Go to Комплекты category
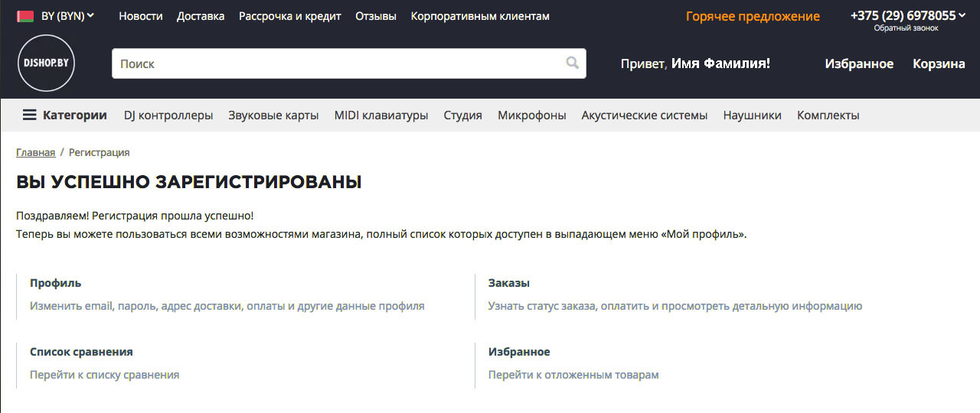This screenshot has width=980, height=413. pos(828,115)
